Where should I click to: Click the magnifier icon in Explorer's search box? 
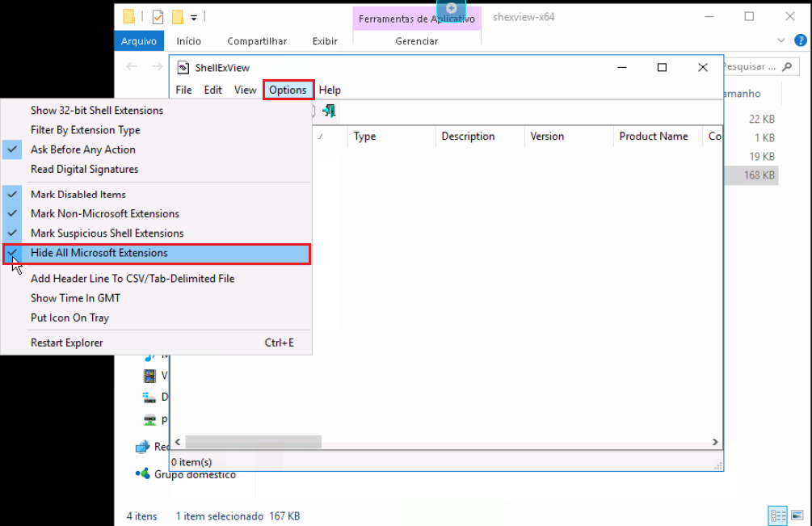787,67
